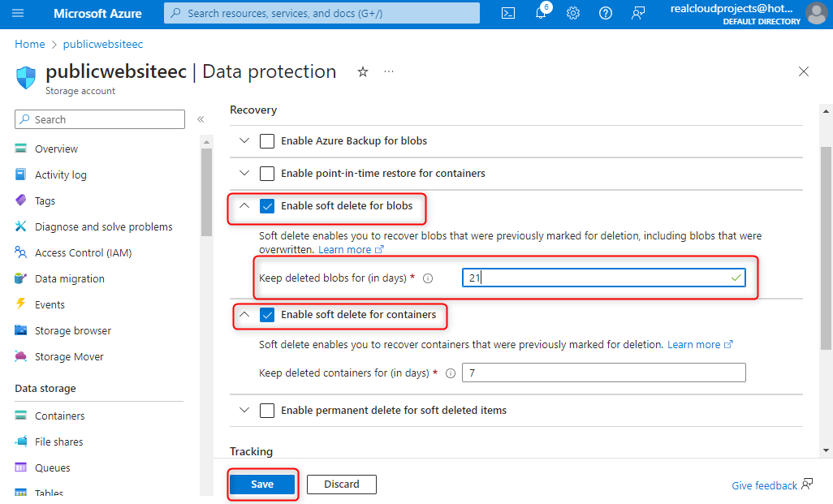Check point-in-time restore for containers
833x504 pixels.
(267, 174)
